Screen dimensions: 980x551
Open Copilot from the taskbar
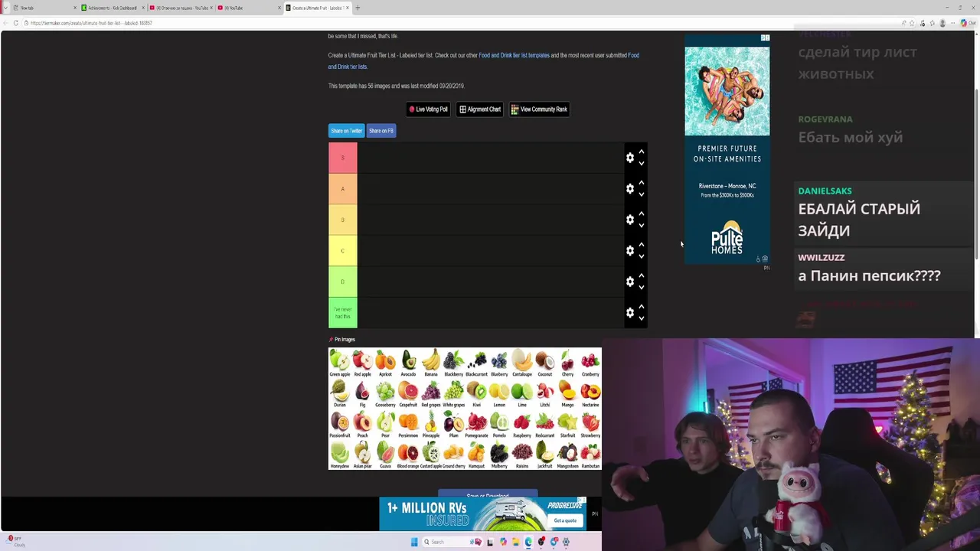(503, 542)
